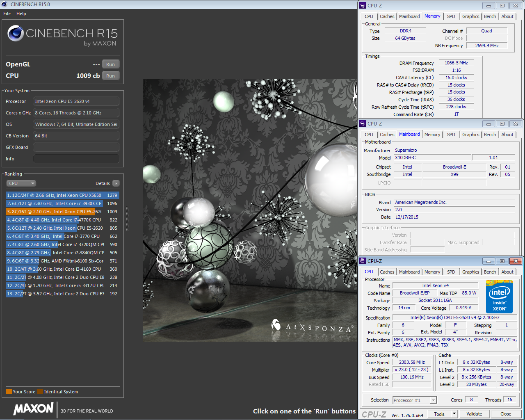Run the CPU benchmark
Viewport: 525px width, 420px height.
coord(111,76)
